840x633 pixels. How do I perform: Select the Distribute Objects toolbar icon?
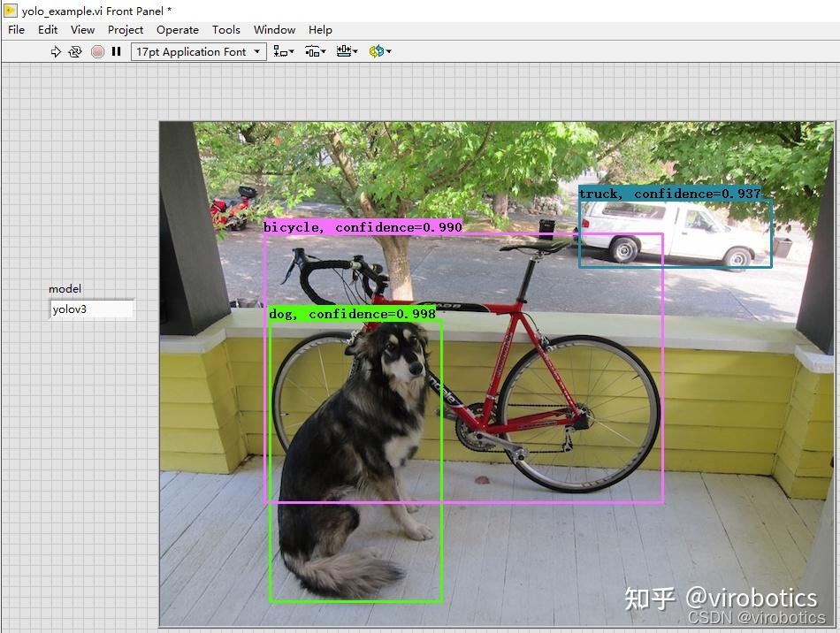pos(311,51)
